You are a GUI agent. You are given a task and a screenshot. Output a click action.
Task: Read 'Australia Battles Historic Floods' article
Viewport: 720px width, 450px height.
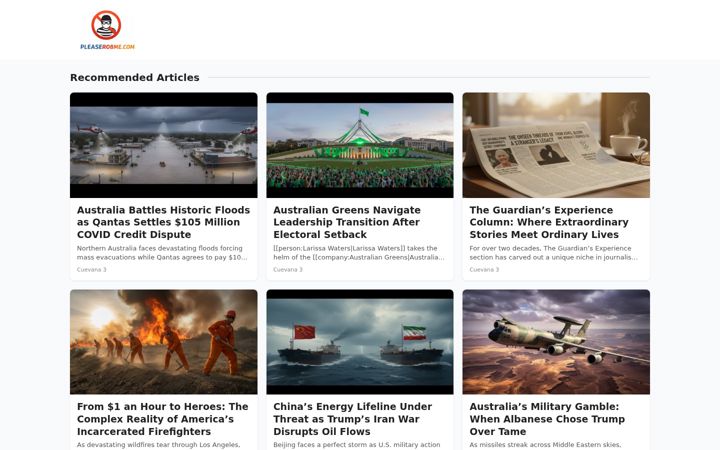163,222
